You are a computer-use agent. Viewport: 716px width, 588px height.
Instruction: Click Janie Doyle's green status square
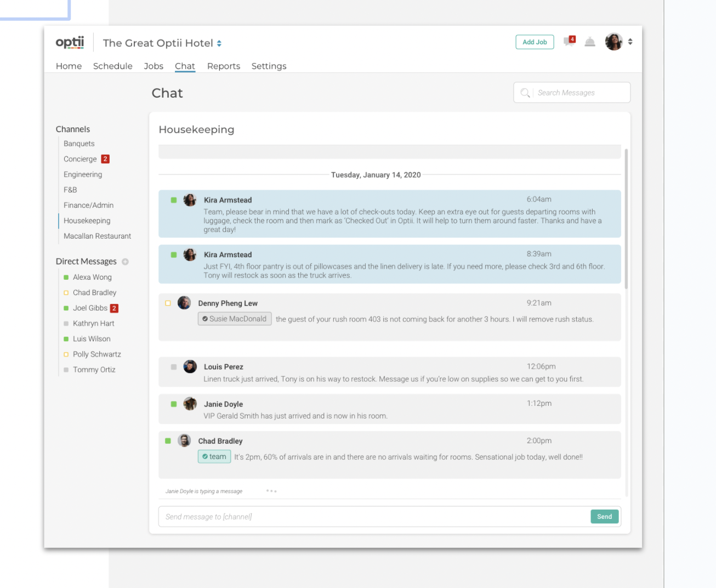pyautogui.click(x=174, y=404)
